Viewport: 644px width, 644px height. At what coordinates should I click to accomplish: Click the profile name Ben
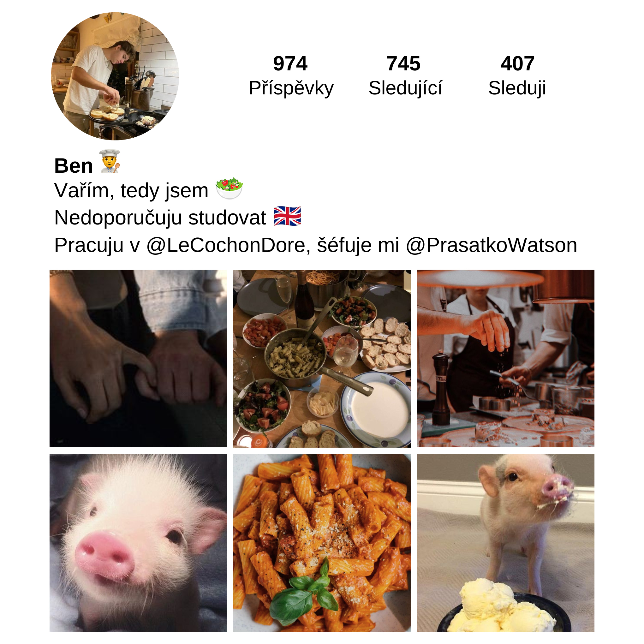[x=74, y=166]
